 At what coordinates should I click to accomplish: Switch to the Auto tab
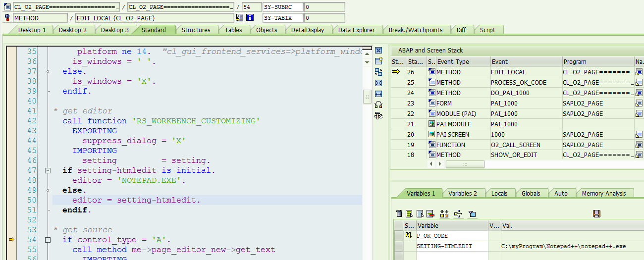tap(561, 193)
